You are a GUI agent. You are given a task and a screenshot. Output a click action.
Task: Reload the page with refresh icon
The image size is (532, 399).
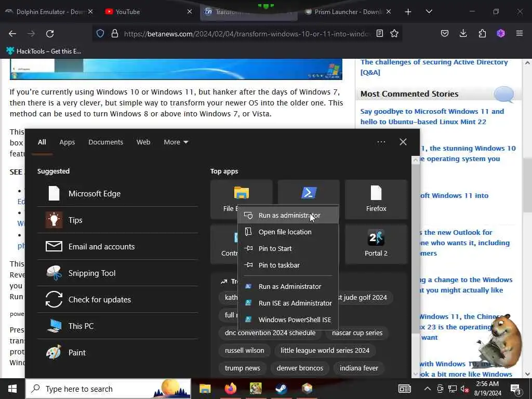coord(50,34)
